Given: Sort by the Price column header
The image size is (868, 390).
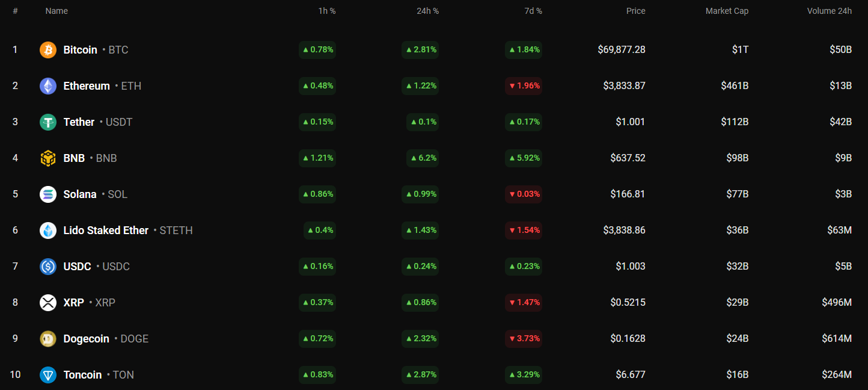Looking at the screenshot, I should (635, 11).
